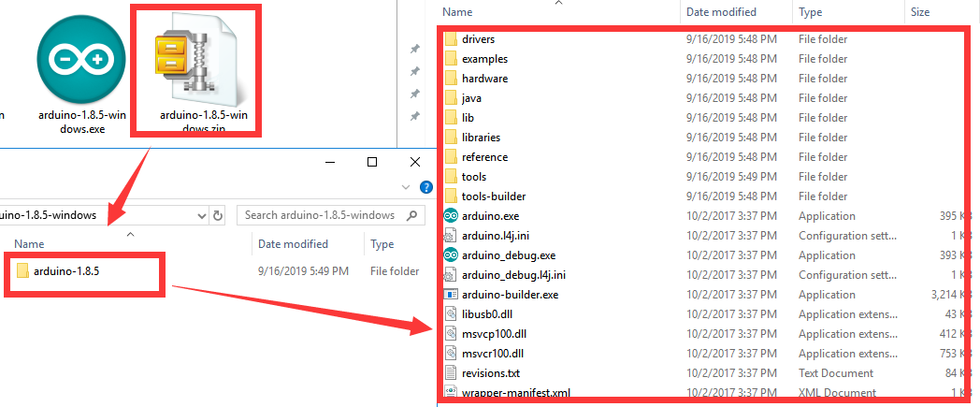Select the hardware folder icon
The image size is (980, 407).
tap(452, 79)
